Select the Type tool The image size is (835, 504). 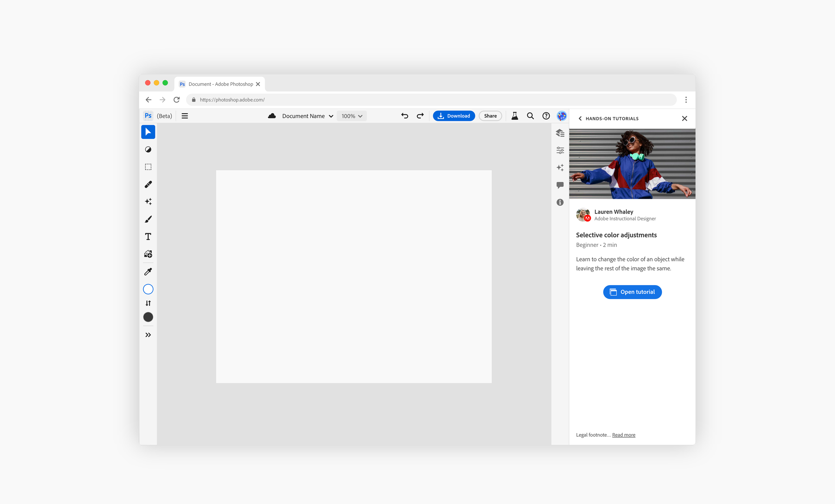(x=148, y=236)
